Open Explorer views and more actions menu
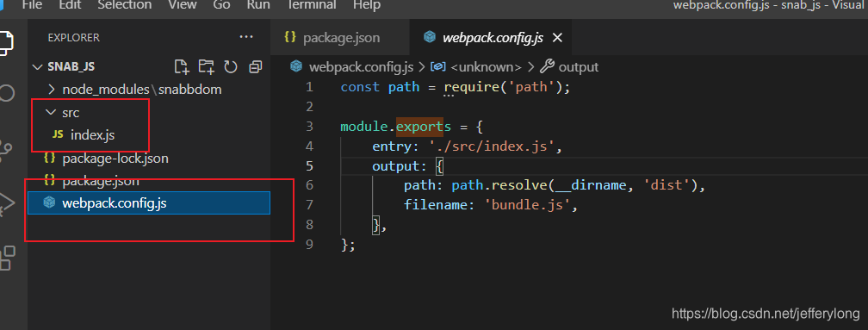 click(x=245, y=37)
